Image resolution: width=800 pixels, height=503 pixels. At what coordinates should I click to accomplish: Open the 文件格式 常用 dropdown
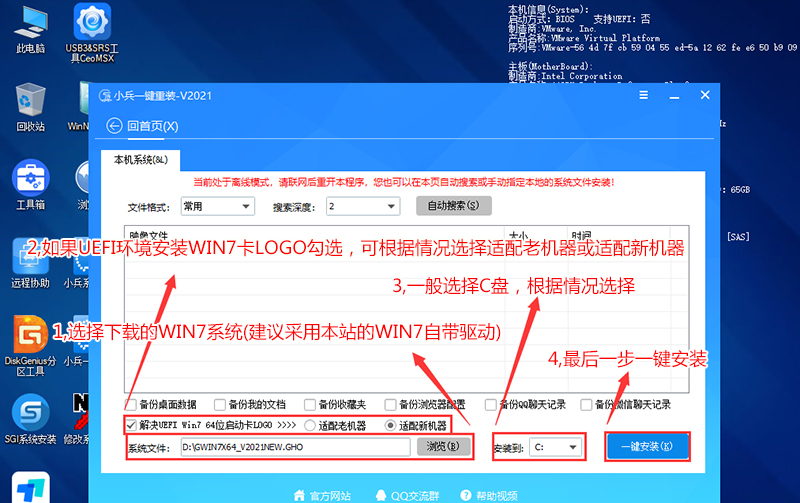[x=218, y=206]
